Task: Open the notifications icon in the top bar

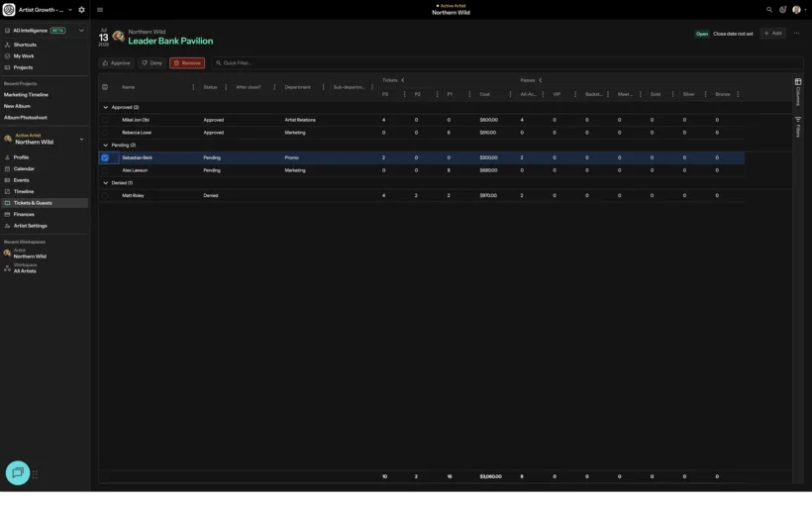Action: [782, 10]
